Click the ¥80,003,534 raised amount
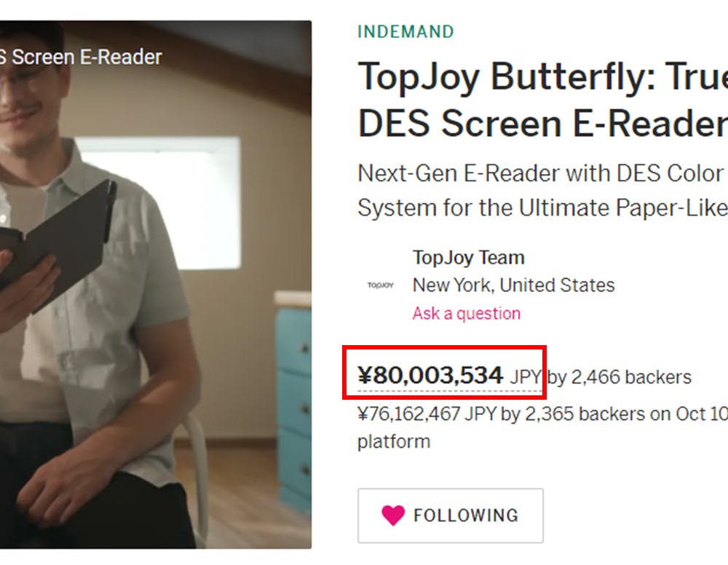The width and height of the screenshot is (728, 565). pyautogui.click(x=430, y=376)
